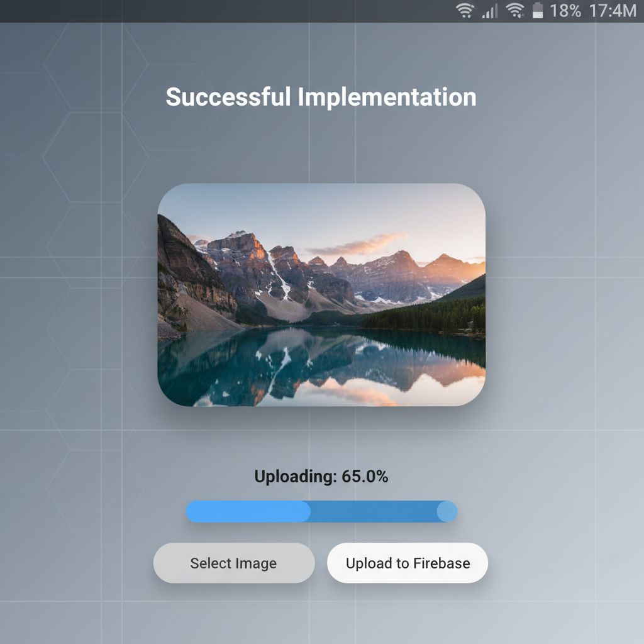Click the progress bar end knob
This screenshot has width=644, height=644.
[x=447, y=511]
